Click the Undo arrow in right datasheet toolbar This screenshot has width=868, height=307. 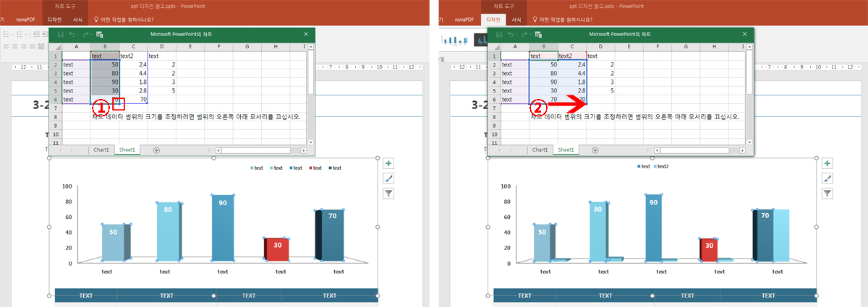tap(511, 35)
